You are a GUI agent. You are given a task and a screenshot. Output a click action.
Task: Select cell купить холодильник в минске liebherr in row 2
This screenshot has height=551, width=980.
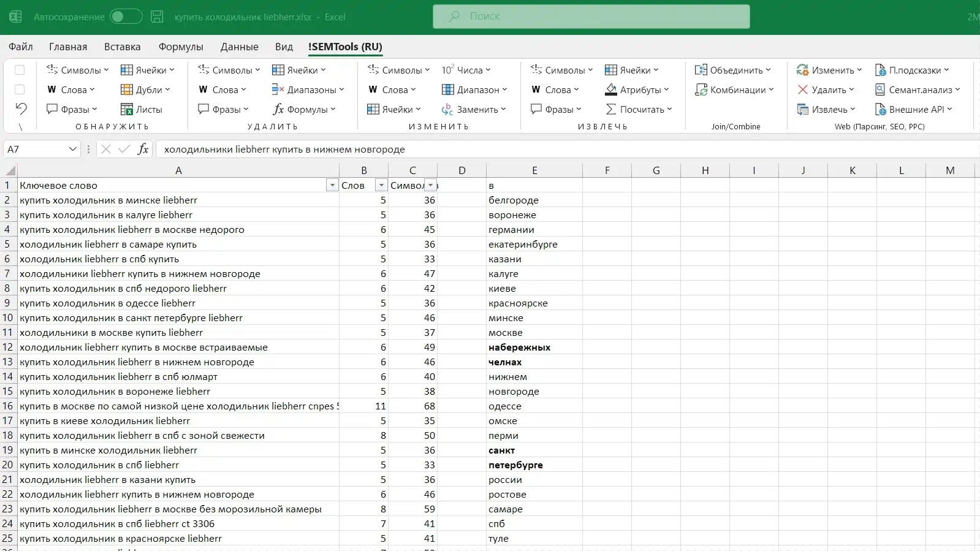pos(178,200)
